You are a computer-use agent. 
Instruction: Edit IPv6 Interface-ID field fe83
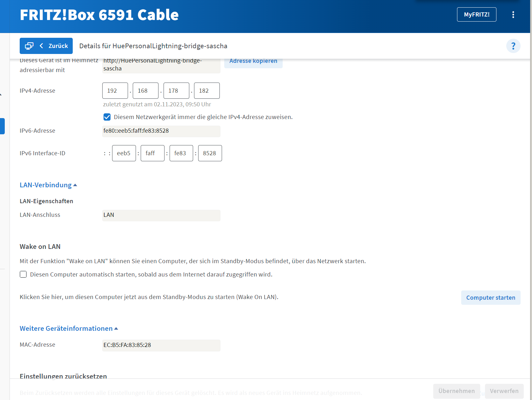click(x=181, y=153)
